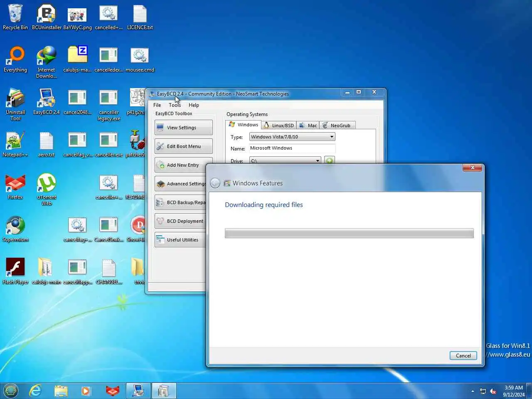Click the download progress bar
This screenshot has width=532, height=399.
[349, 233]
